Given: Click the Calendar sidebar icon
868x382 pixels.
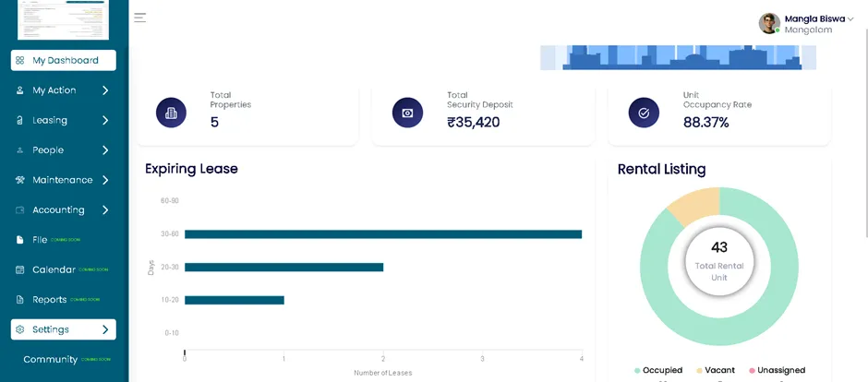Looking at the screenshot, I should [x=20, y=269].
